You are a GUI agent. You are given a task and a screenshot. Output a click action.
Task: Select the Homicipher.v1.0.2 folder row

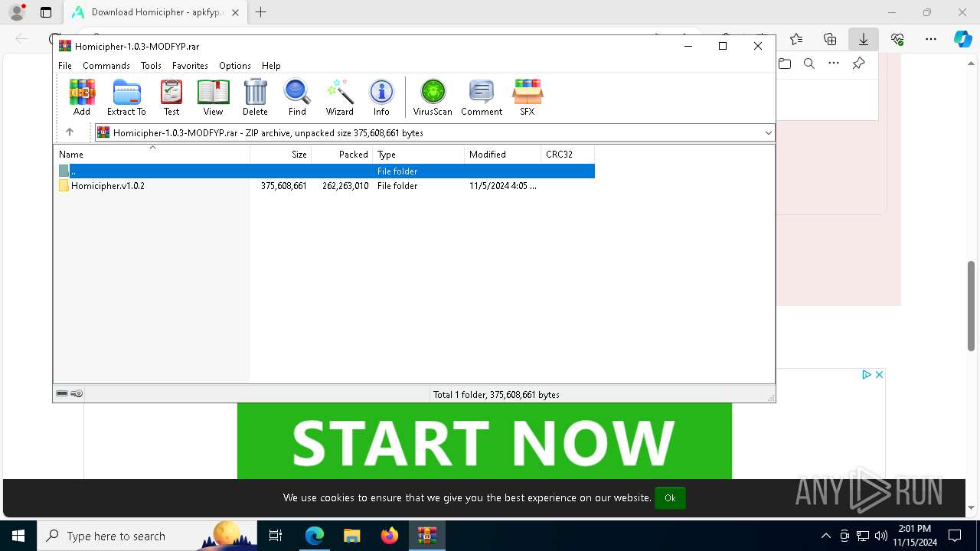click(325, 186)
